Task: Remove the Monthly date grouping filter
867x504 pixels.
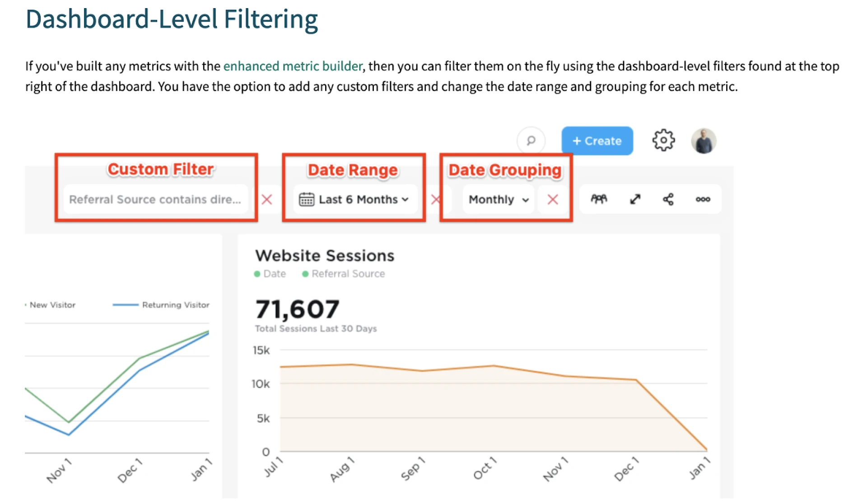Action: pos(553,199)
